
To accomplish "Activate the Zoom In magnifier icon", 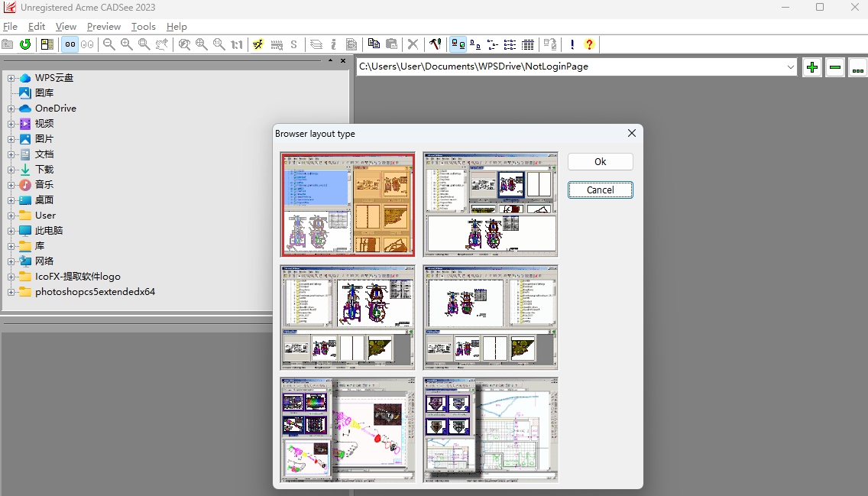I will (126, 44).
